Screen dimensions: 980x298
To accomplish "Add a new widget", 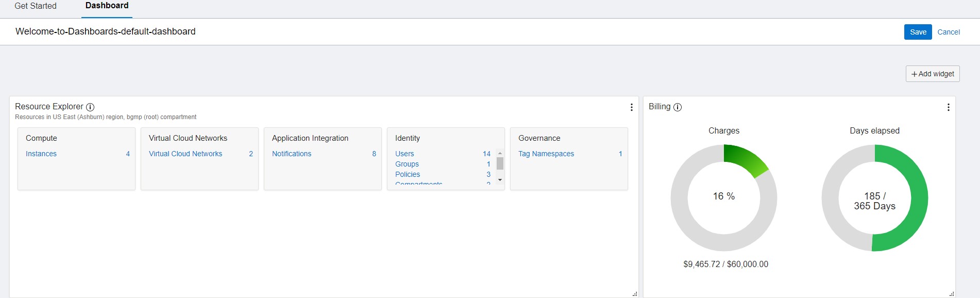I will 932,74.
